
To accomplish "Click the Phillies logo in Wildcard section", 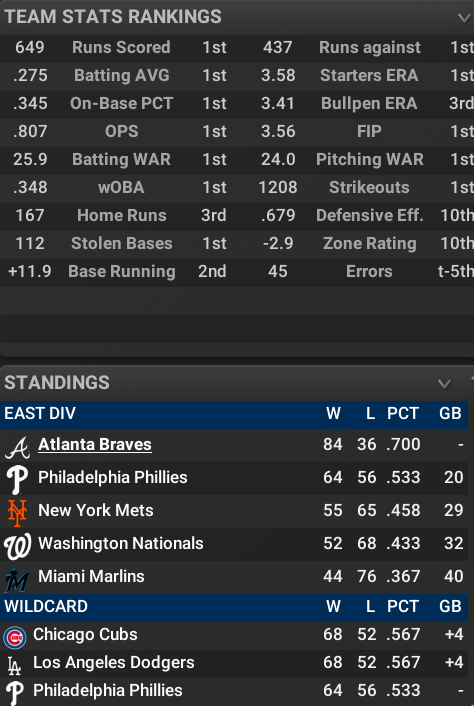I will point(14,693).
